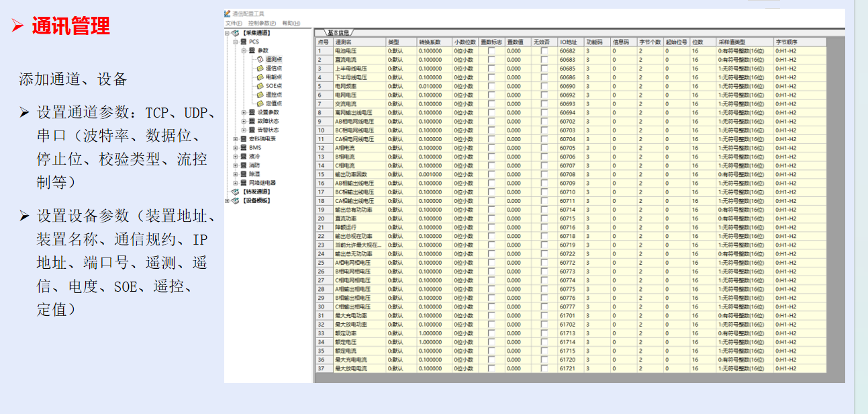This screenshot has height=414, width=868.
Task: Tick 无效否 checkbox for IO地址 61721 row
Action: coord(544,368)
